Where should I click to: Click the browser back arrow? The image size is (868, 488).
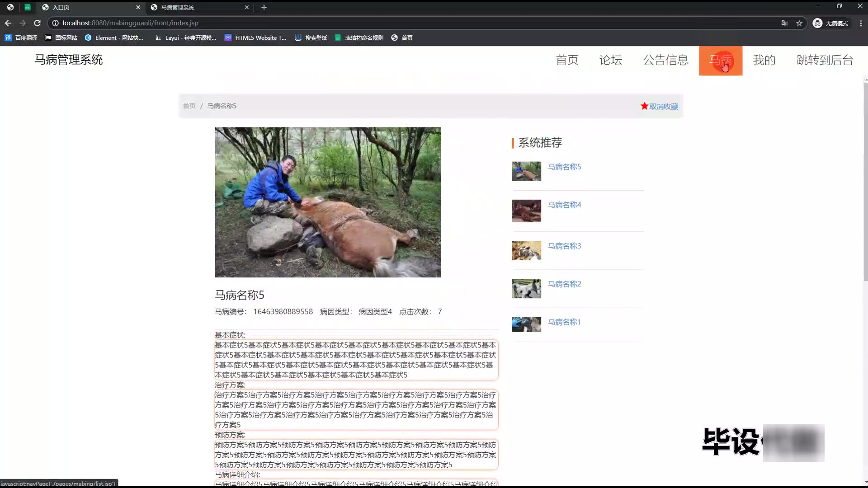point(8,23)
